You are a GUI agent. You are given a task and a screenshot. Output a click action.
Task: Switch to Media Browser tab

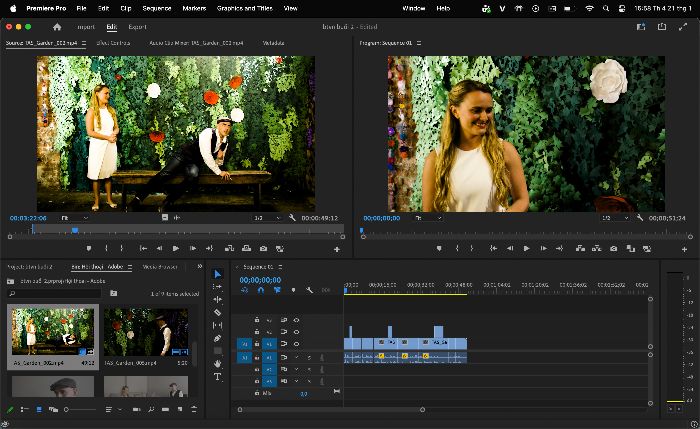click(x=160, y=267)
